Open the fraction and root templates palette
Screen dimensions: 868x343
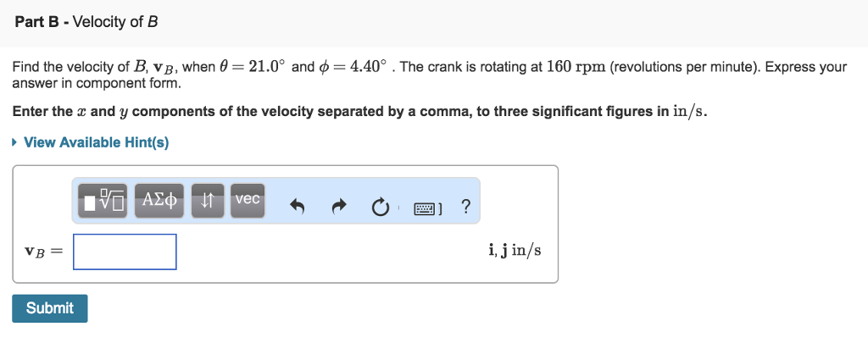[103, 201]
